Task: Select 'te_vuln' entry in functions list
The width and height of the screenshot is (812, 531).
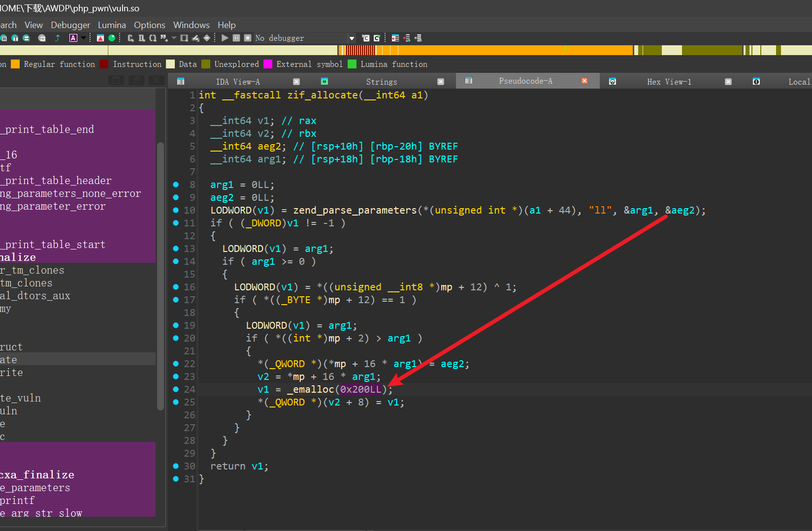Action: (x=21, y=398)
